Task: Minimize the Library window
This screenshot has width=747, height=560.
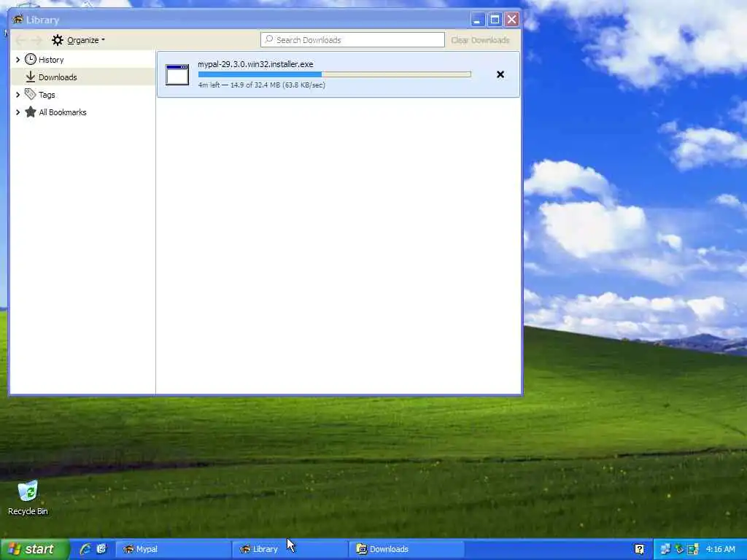Action: tap(478, 20)
